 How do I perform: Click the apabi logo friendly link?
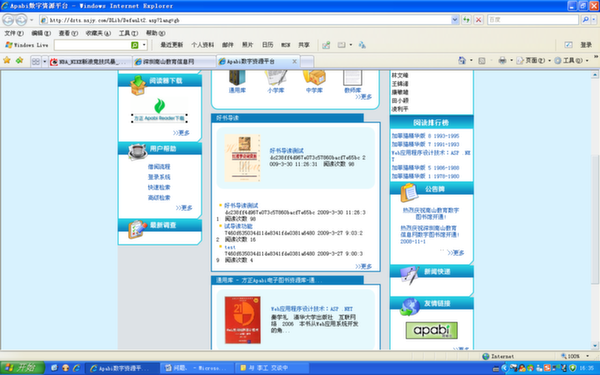pyautogui.click(x=432, y=330)
